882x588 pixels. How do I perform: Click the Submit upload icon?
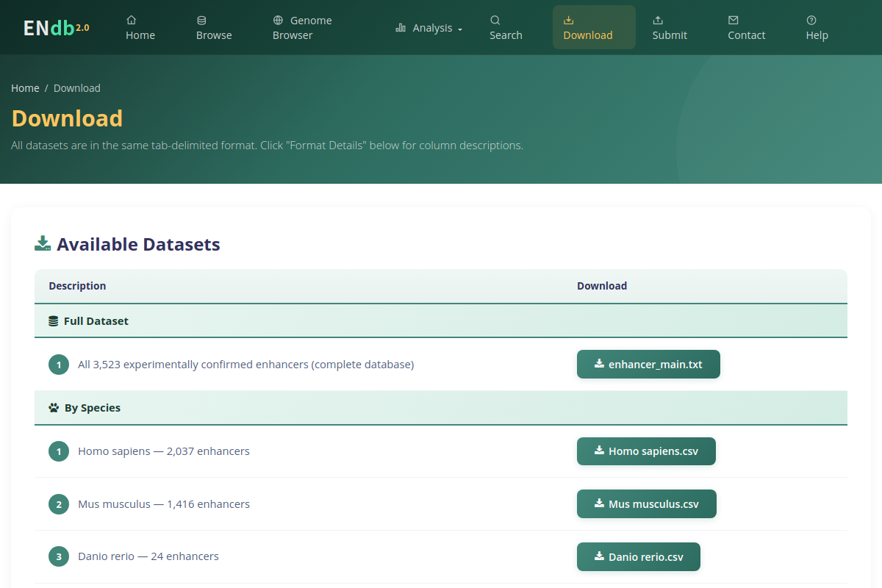(658, 21)
